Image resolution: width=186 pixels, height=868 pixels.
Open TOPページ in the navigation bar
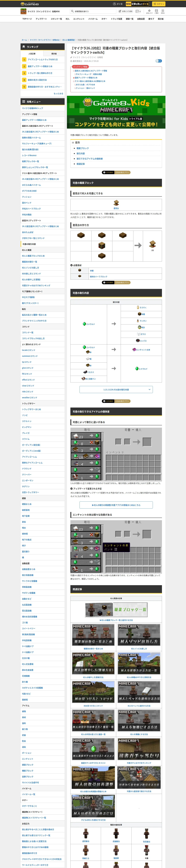(x=27, y=19)
